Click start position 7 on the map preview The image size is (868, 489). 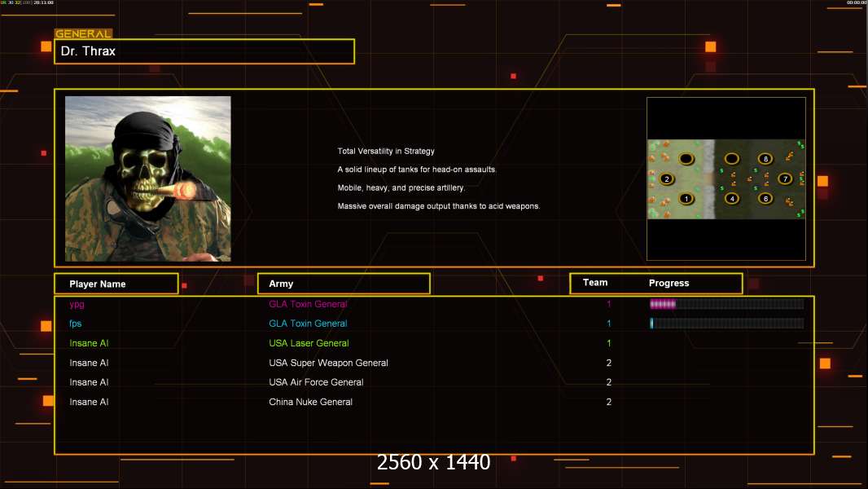coord(785,178)
